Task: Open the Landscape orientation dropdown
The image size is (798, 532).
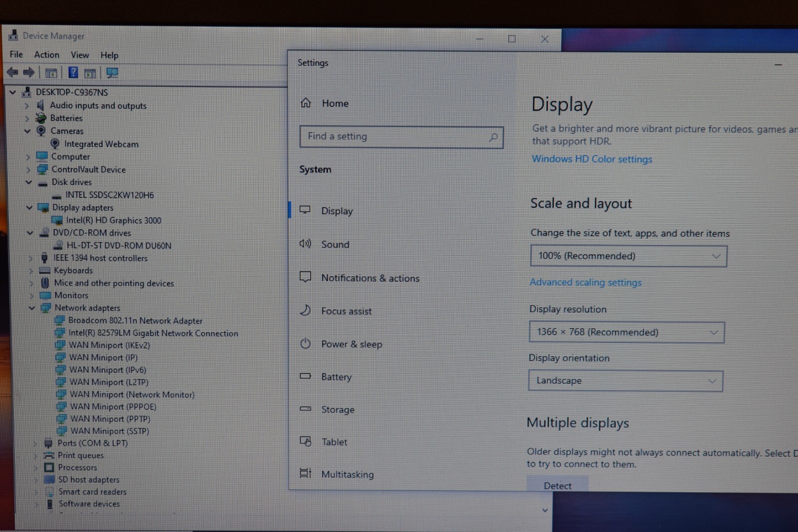Action: click(x=625, y=380)
